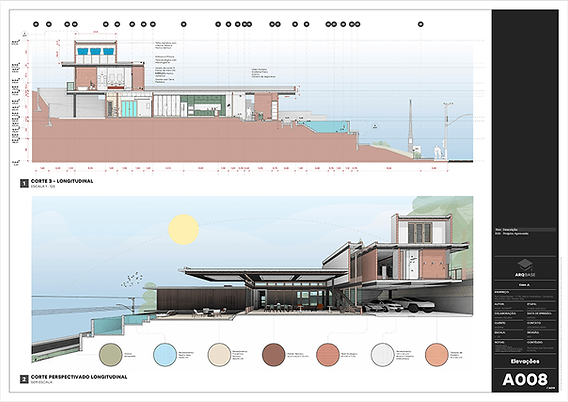Viewport: 568px width, 402px height.
Task: Select the last grid bubble at far right
Action: coord(421,24)
